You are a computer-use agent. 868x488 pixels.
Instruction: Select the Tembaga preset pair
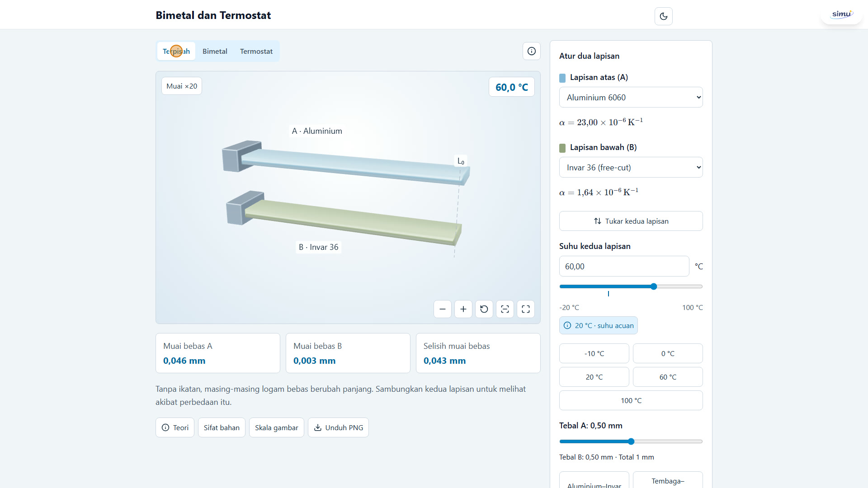(x=668, y=481)
